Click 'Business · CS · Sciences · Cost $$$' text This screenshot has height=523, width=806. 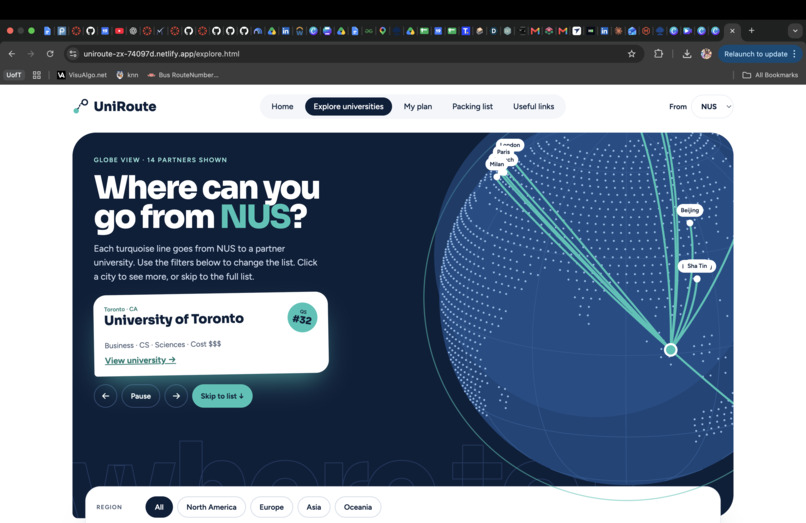[x=162, y=345]
